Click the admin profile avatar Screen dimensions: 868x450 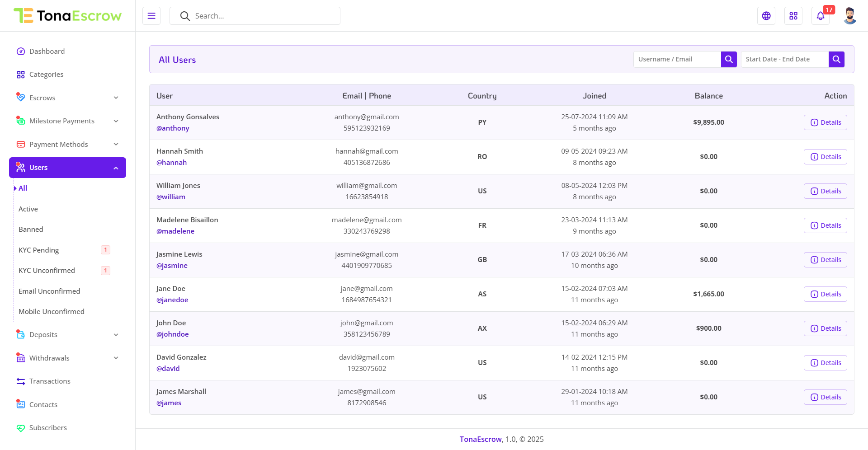coord(850,16)
